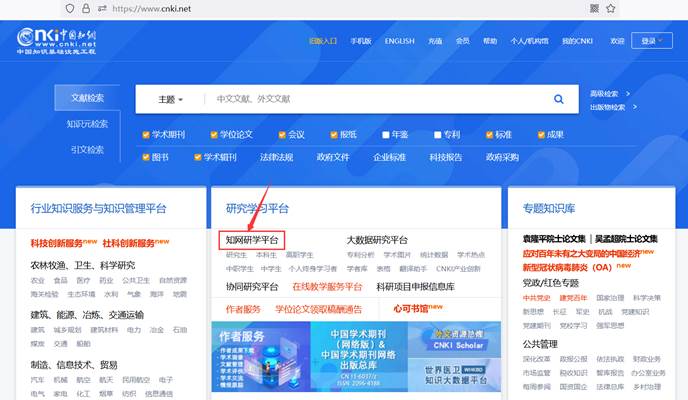The height and width of the screenshot is (400, 688).
Task: Open 政府采购 database link
Action: pos(502,157)
